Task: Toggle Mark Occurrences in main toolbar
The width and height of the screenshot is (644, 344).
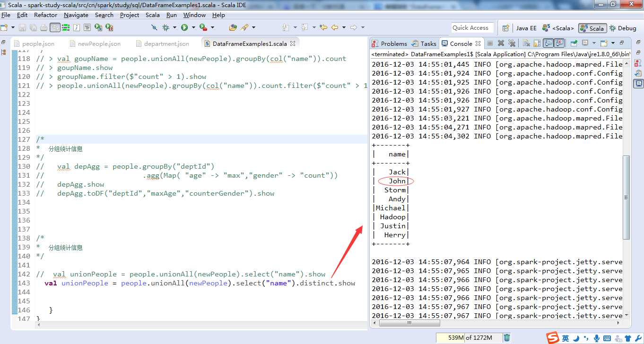Action: (55, 27)
